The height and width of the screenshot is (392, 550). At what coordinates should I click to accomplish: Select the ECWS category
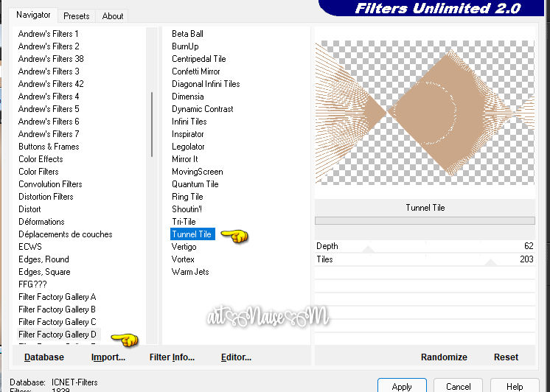(x=30, y=247)
